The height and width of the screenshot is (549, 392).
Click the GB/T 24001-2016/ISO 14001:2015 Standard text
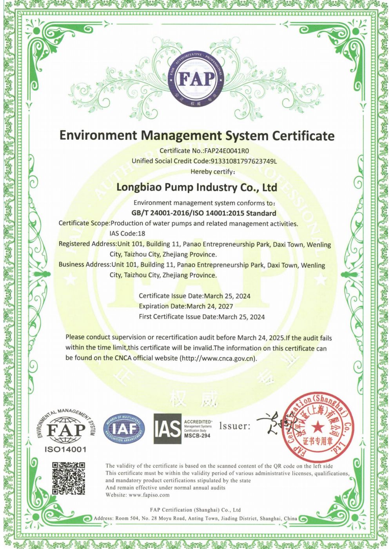tap(204, 213)
